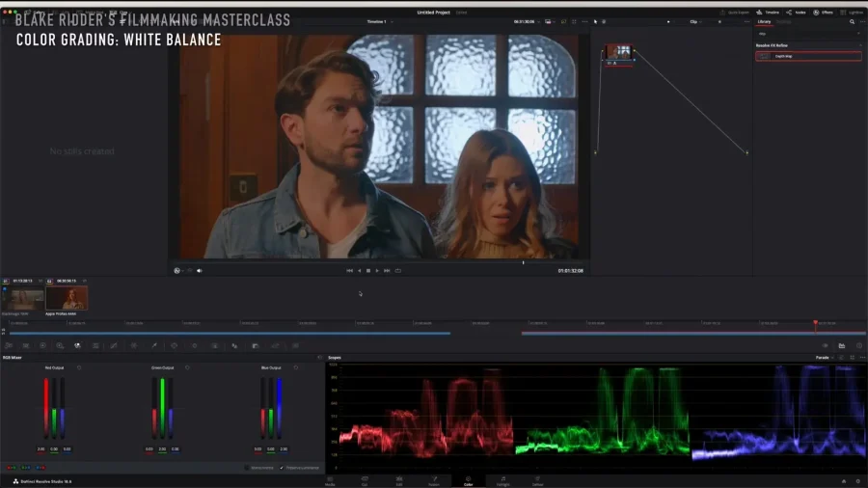The height and width of the screenshot is (488, 868).
Task: Toggle the Effects button in top bar
Action: coord(824,13)
